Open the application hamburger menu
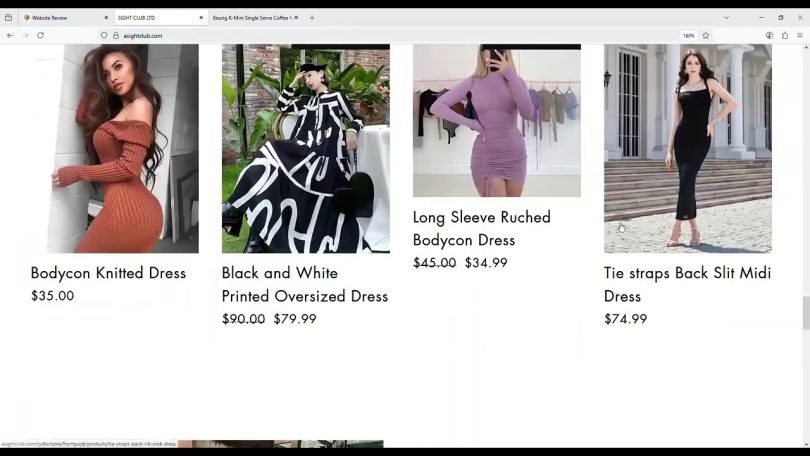810x456 pixels. tap(800, 36)
